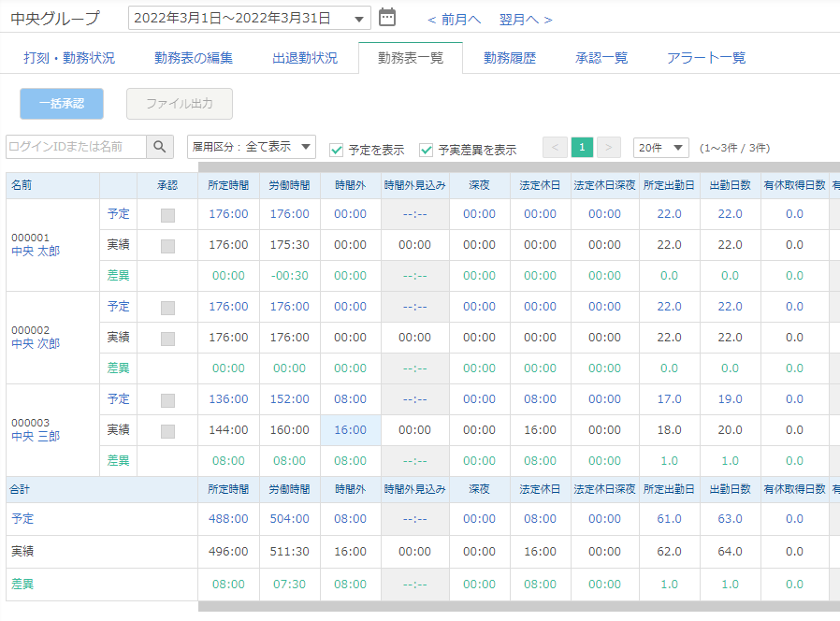Select page 1 in the pagination control
840x621 pixels.
pyautogui.click(x=580, y=148)
